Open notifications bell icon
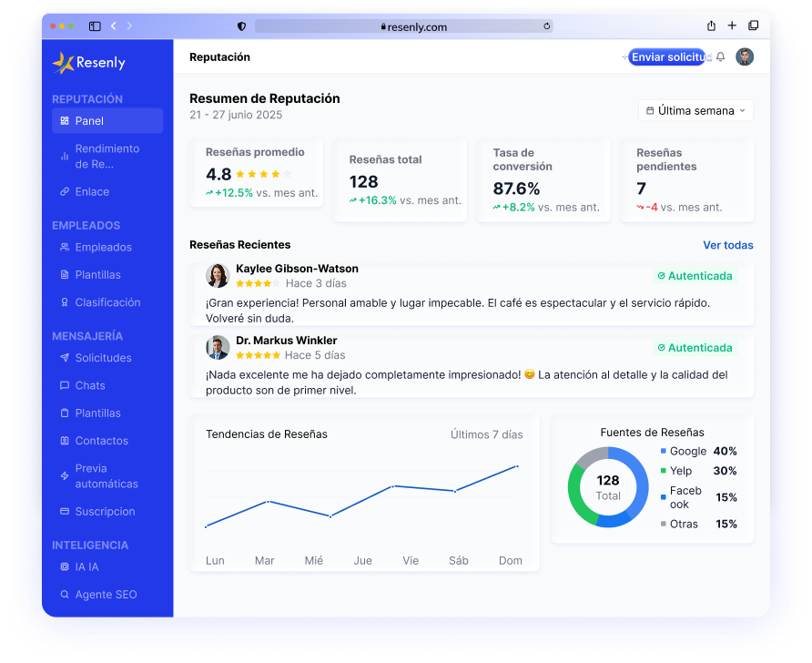 tap(720, 57)
